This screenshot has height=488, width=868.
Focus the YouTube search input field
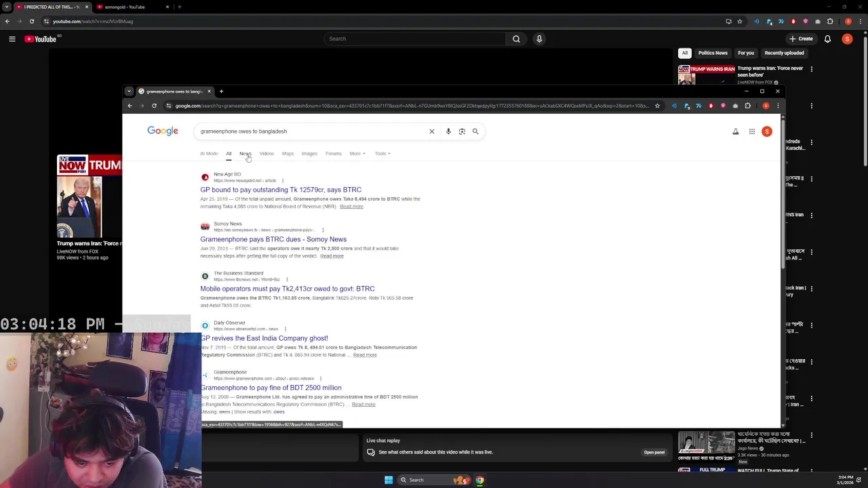coord(415,39)
